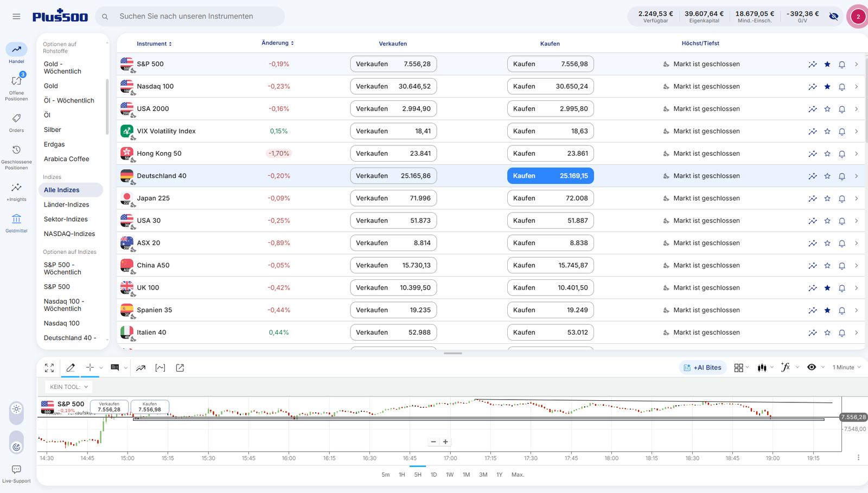Zoom out the chart with minus

click(433, 442)
